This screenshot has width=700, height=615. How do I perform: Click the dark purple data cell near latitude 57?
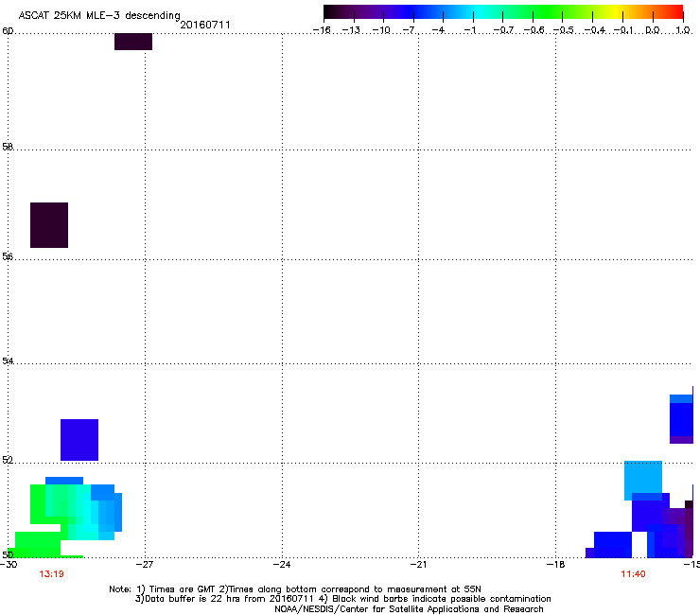point(49,225)
